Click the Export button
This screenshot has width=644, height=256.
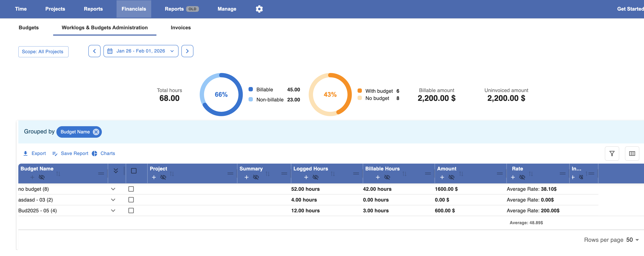34,153
